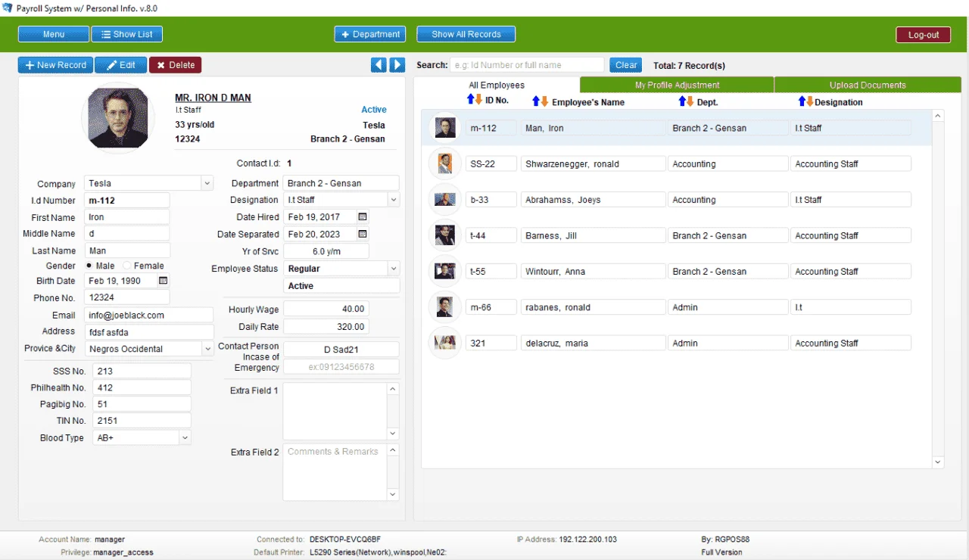Image resolution: width=969 pixels, height=560 pixels.
Task: Click photo of employee b-33 in list
Action: 445,200
